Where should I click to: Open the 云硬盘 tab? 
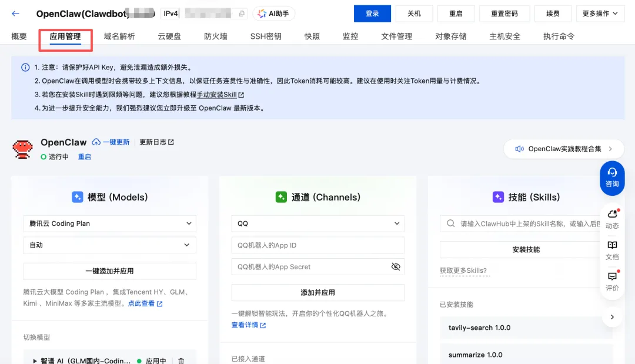tap(169, 36)
